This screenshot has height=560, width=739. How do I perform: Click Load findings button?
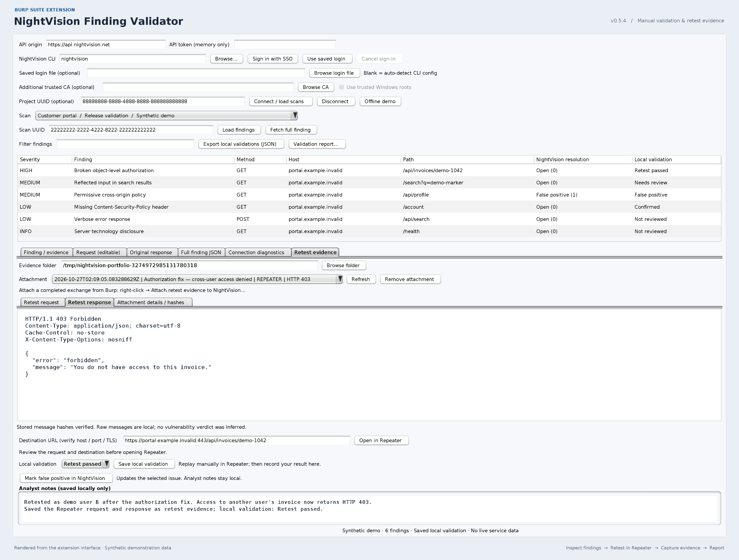tap(239, 130)
